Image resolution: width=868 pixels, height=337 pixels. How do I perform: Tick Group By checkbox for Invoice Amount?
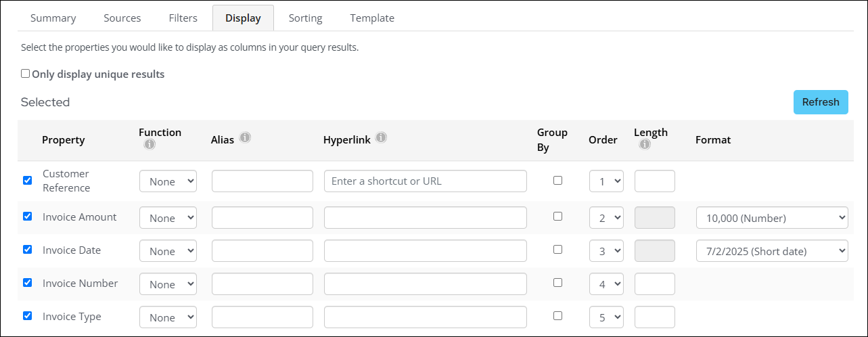(x=557, y=217)
